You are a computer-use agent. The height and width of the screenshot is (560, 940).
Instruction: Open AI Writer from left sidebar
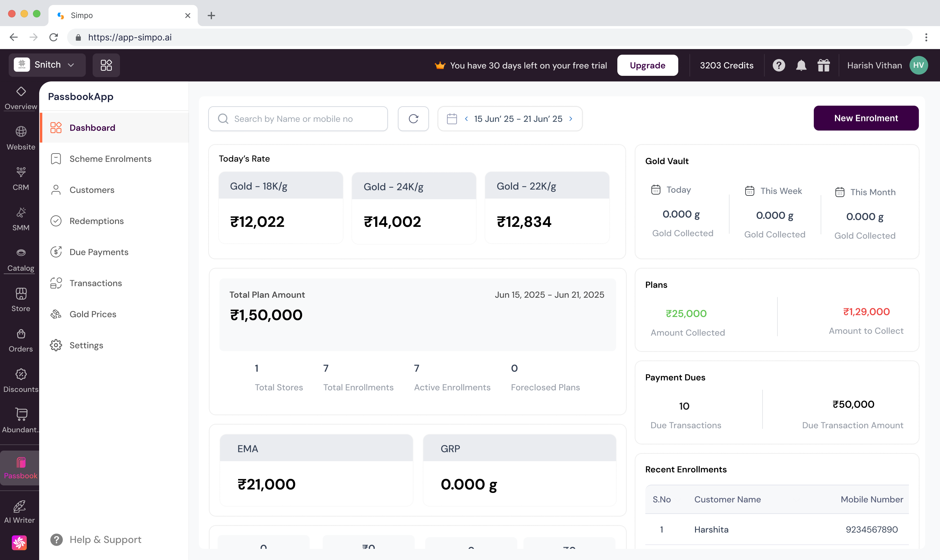pyautogui.click(x=20, y=512)
